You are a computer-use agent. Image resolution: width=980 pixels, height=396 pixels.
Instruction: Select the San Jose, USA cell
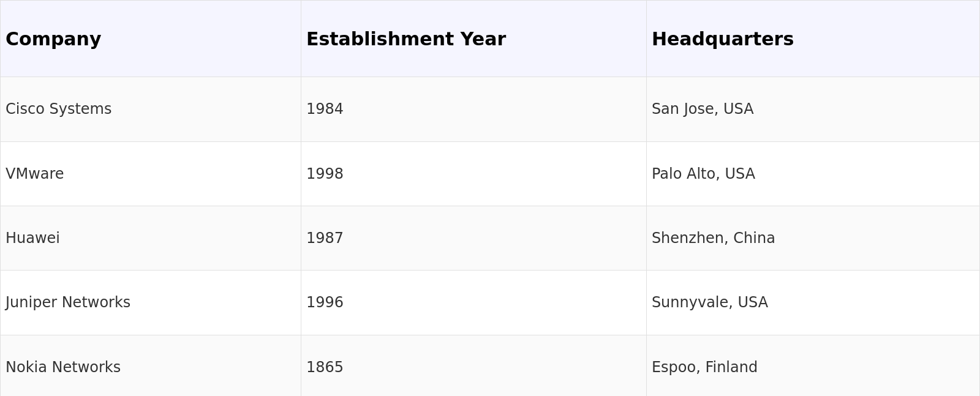(x=703, y=109)
